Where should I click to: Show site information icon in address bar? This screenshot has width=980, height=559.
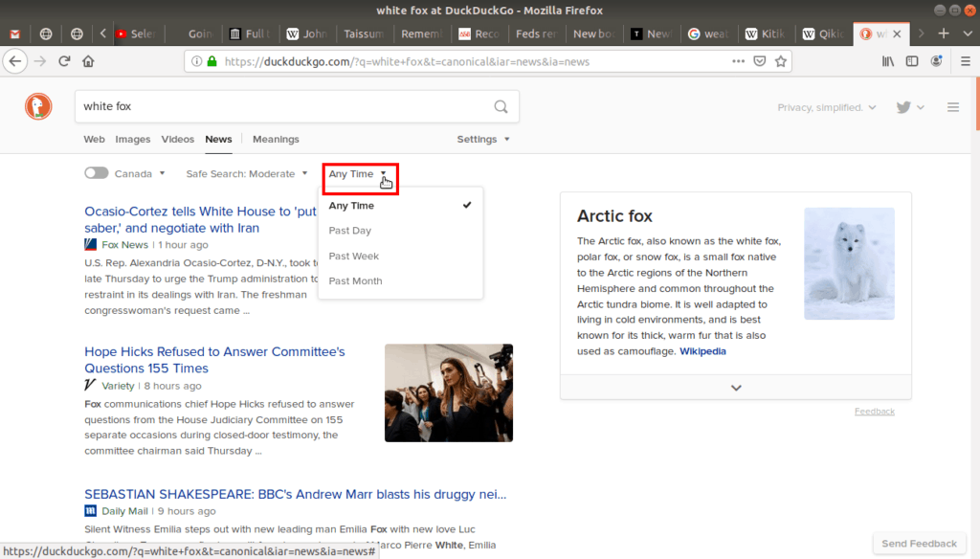[x=196, y=61]
